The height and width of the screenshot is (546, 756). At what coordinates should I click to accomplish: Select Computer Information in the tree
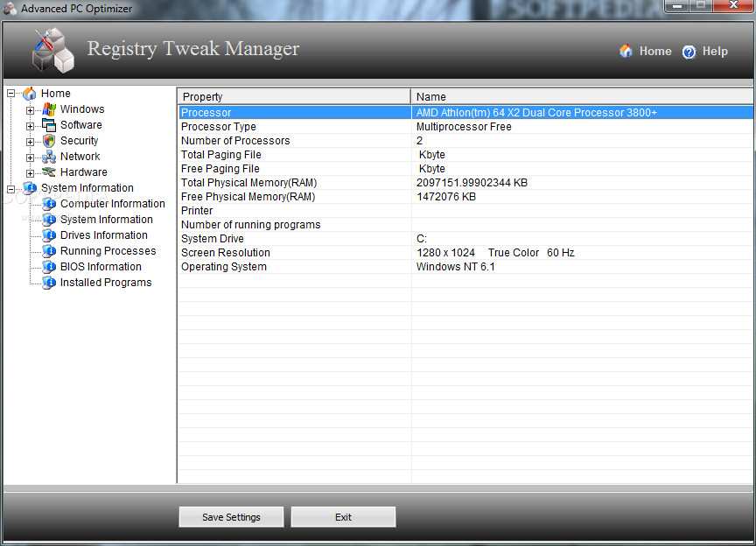112,204
